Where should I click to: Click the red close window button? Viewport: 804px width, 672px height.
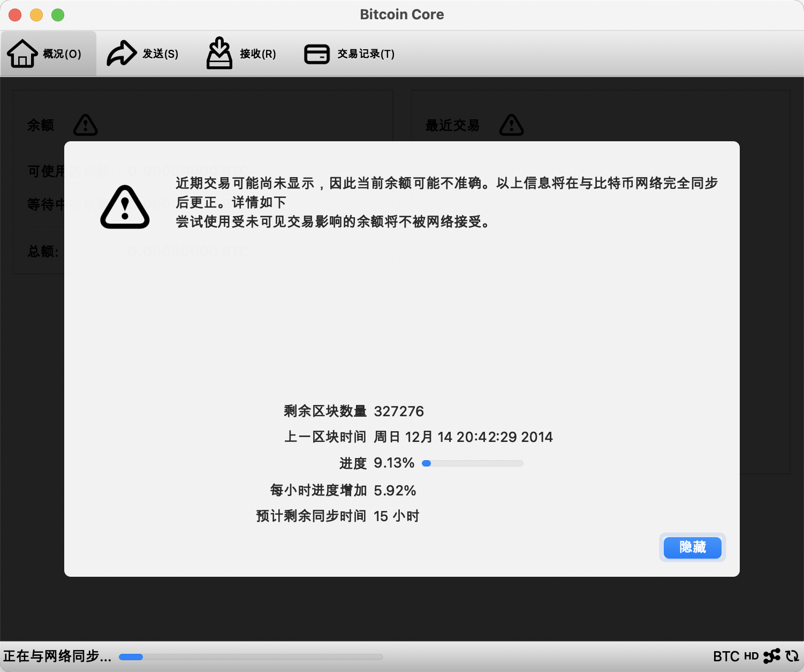pos(15,15)
